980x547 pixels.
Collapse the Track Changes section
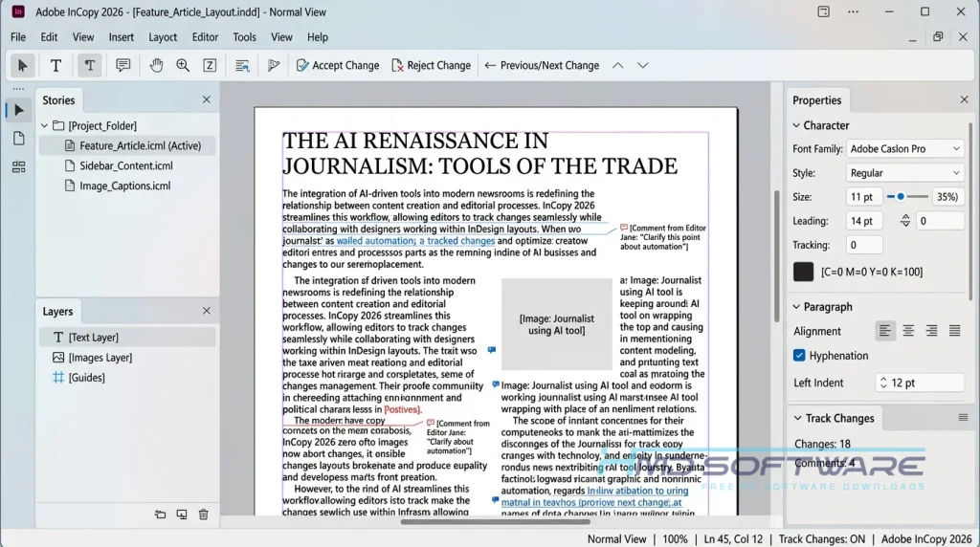click(x=797, y=418)
